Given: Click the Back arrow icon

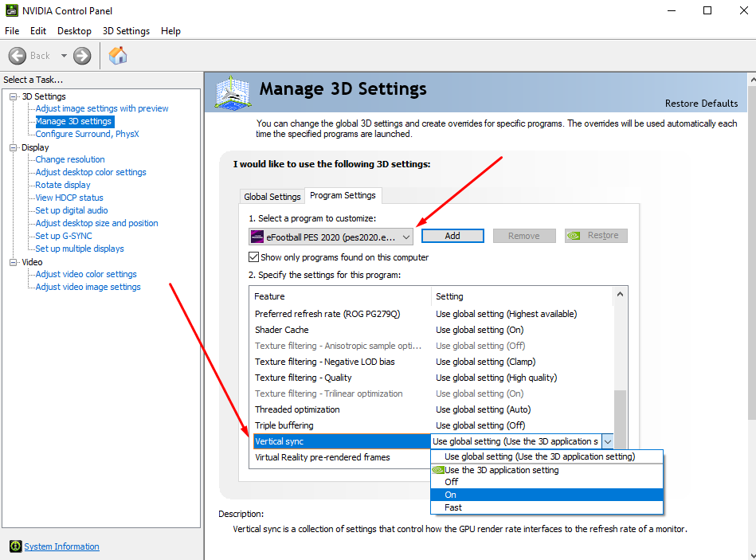Looking at the screenshot, I should [18, 56].
